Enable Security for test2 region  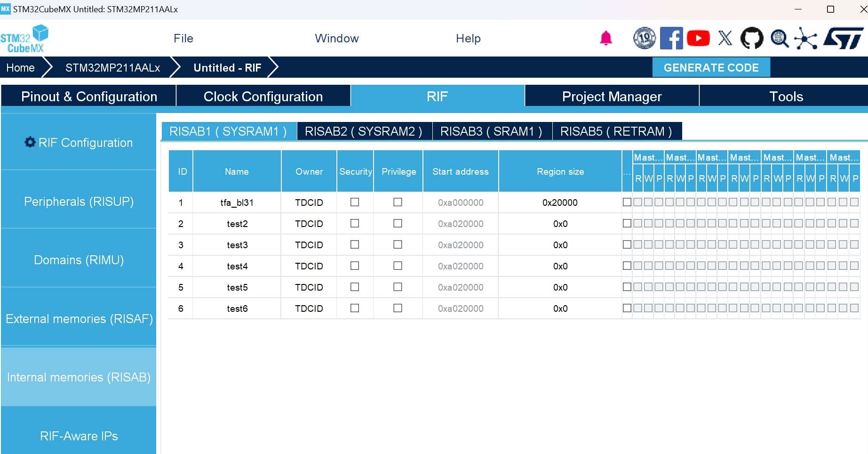click(x=355, y=223)
